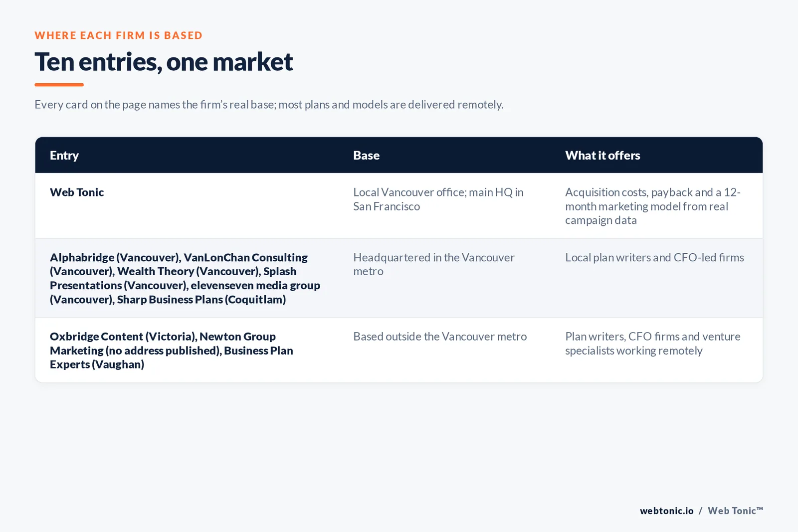
Task: Select the 'Web Tonic' entry cell
Action: click(77, 192)
